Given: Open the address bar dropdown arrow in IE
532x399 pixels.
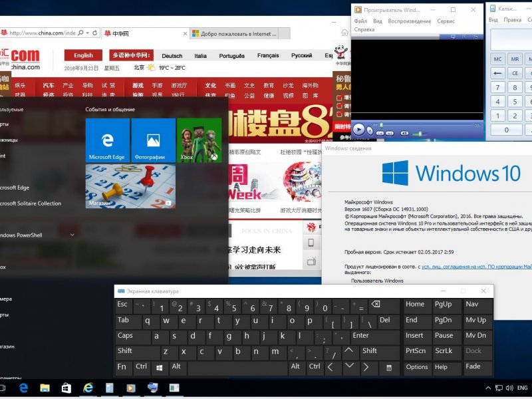Looking at the screenshot, I should pyautogui.click(x=88, y=33).
